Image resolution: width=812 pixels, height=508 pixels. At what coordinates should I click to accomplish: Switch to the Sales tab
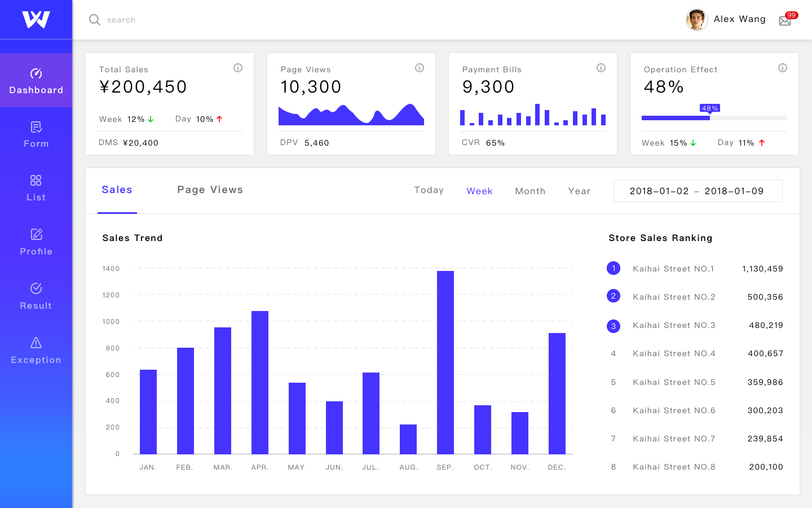(117, 190)
